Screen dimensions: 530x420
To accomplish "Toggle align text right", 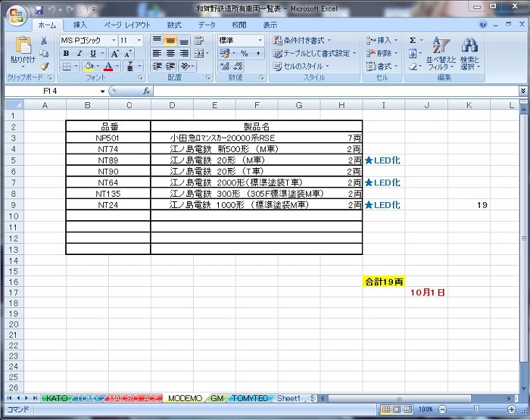I will 184,54.
